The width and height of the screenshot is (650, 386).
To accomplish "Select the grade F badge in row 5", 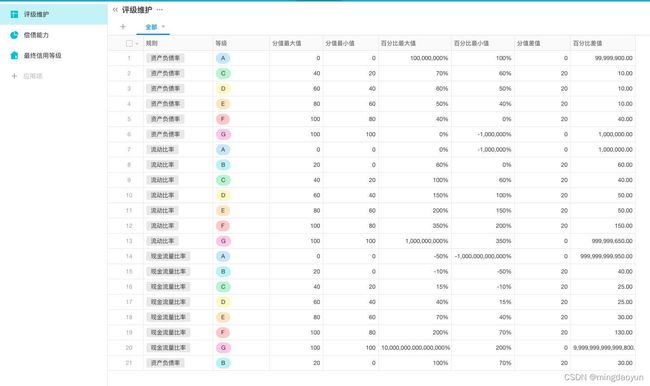I will (x=223, y=119).
